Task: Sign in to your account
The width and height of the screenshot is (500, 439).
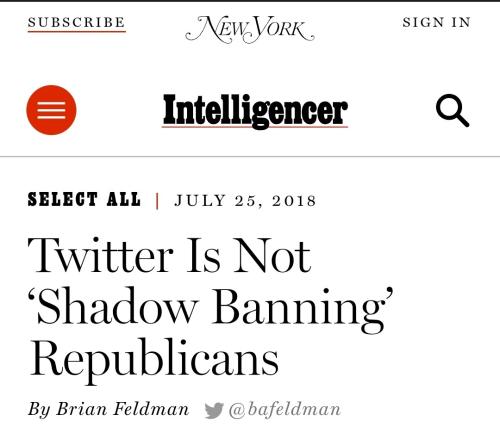Action: 437,22
